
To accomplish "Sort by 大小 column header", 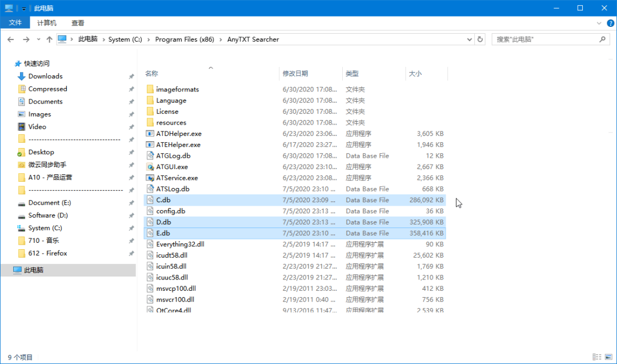I will point(415,74).
